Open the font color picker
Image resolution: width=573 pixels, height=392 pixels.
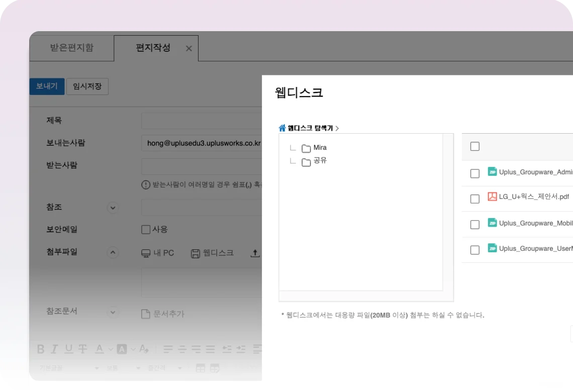100,349
